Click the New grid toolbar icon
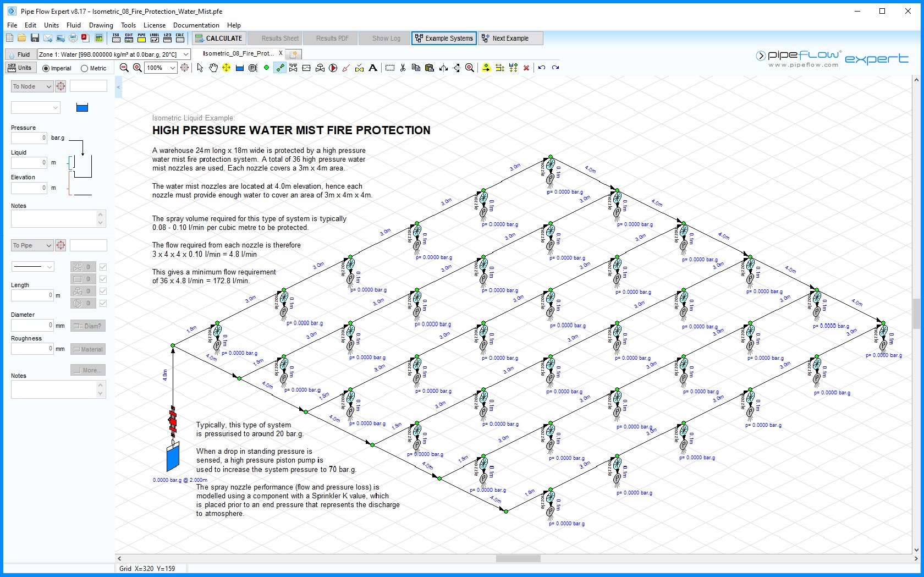The width and height of the screenshot is (924, 577). (x=9, y=38)
